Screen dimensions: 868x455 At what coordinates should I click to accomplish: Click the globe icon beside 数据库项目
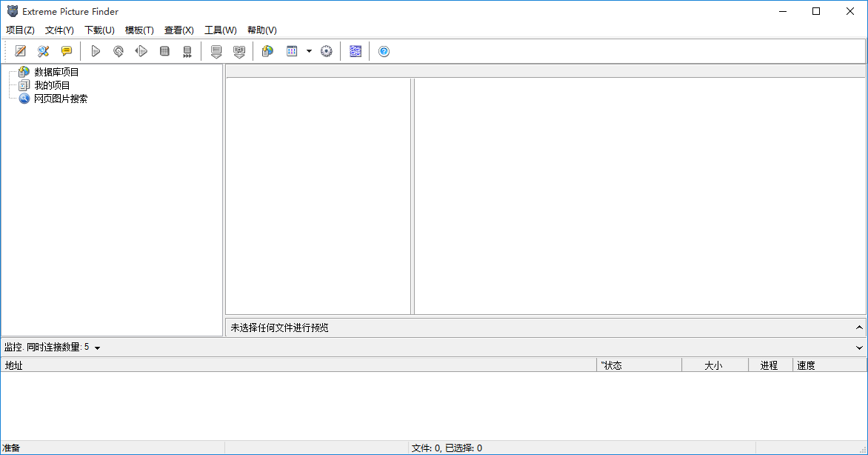click(x=24, y=71)
